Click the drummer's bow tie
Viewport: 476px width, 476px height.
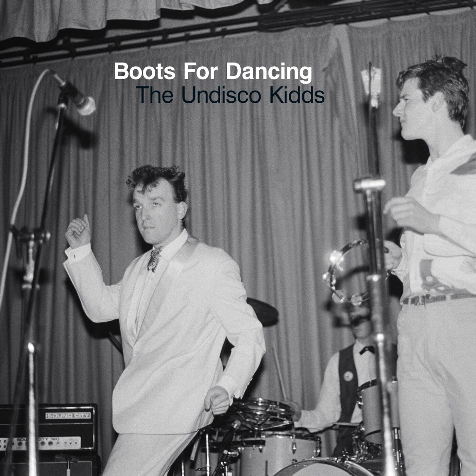[367, 350]
